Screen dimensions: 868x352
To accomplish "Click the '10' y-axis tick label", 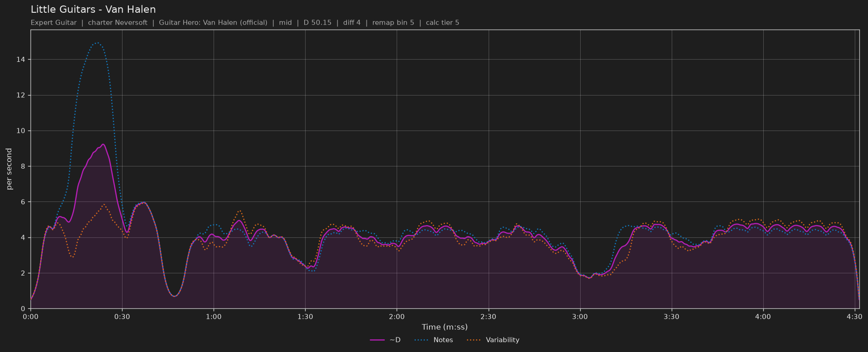I will tap(21, 131).
